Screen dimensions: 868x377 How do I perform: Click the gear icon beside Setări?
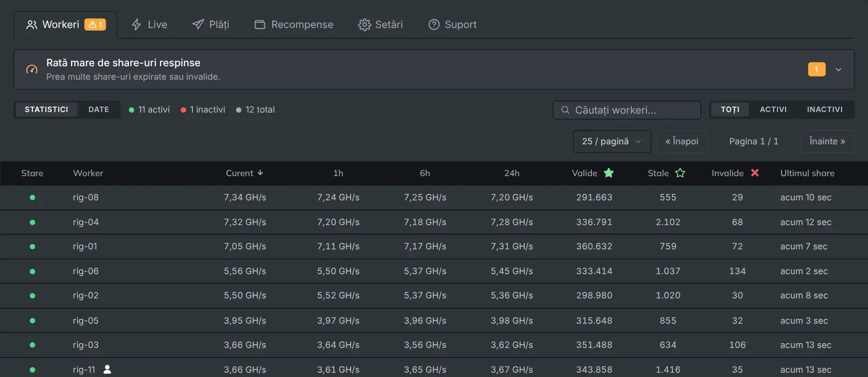[364, 25]
